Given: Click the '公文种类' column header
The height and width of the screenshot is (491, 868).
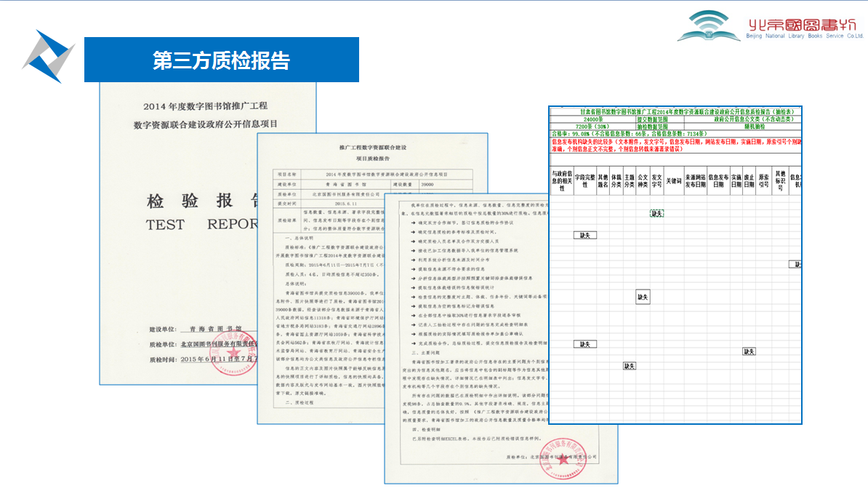Looking at the screenshot, I should pyautogui.click(x=643, y=180).
